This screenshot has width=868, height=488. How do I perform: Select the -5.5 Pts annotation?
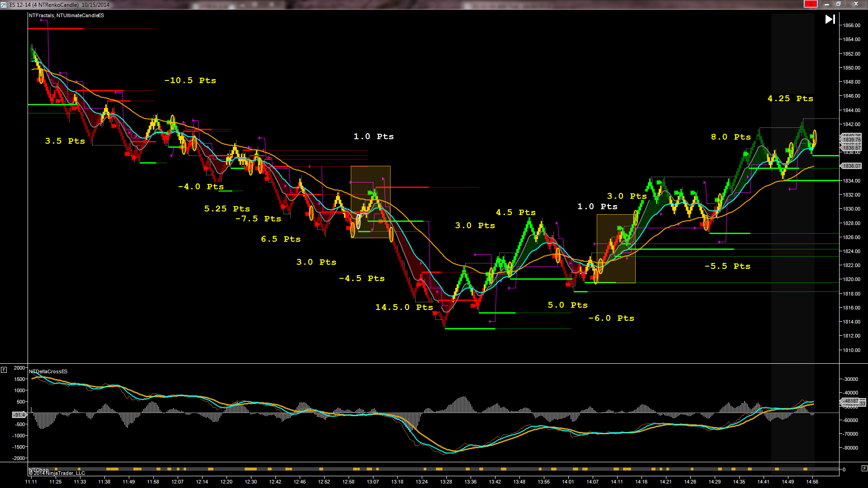(728, 266)
